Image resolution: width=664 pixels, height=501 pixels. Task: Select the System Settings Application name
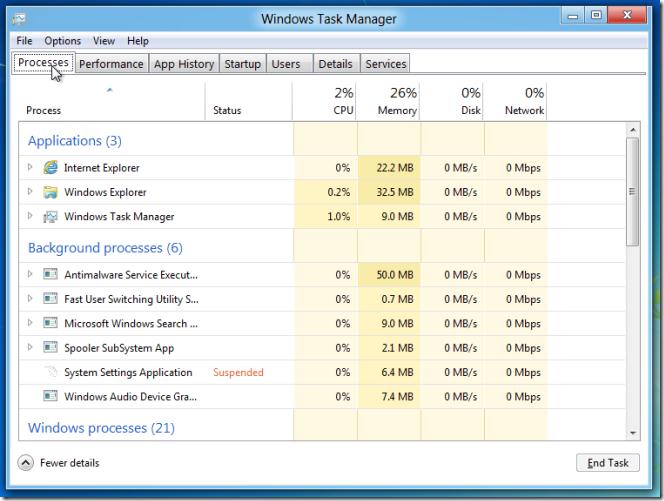coord(128,372)
